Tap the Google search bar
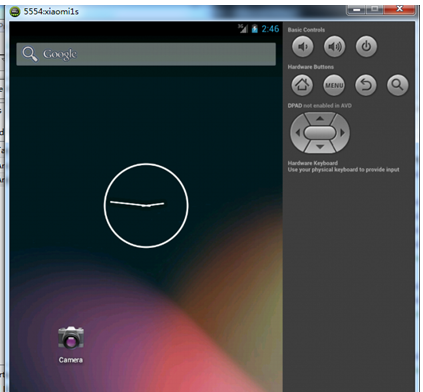 coord(146,54)
